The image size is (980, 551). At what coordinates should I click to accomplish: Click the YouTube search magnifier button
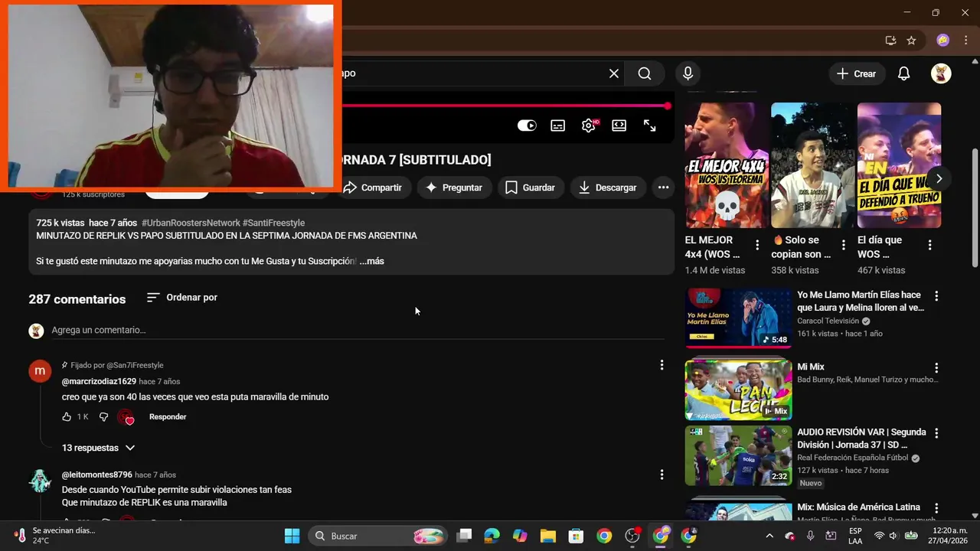645,73
